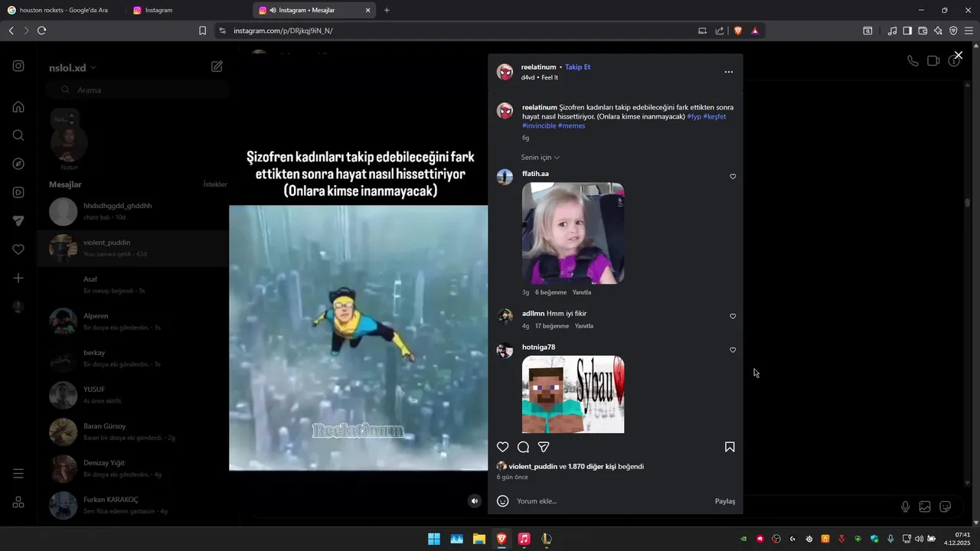
Task: Open the emoji picker in comment box
Action: click(x=503, y=501)
